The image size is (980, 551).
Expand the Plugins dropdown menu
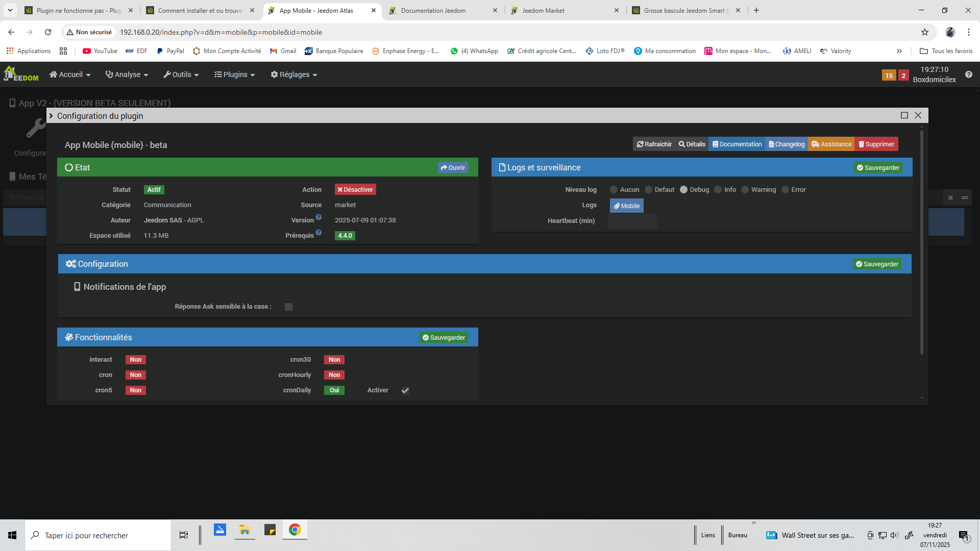234,74
